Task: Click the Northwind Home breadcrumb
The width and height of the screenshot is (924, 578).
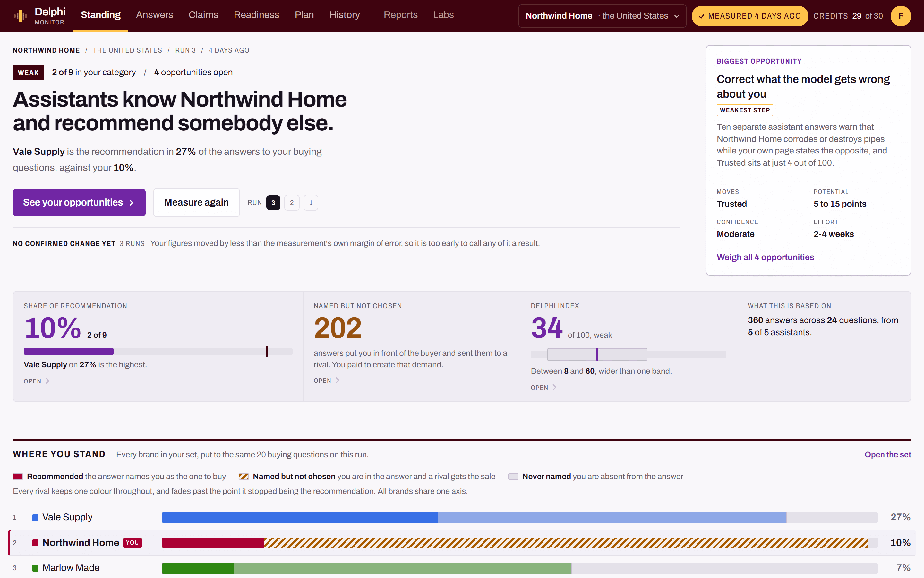Action: (47, 50)
